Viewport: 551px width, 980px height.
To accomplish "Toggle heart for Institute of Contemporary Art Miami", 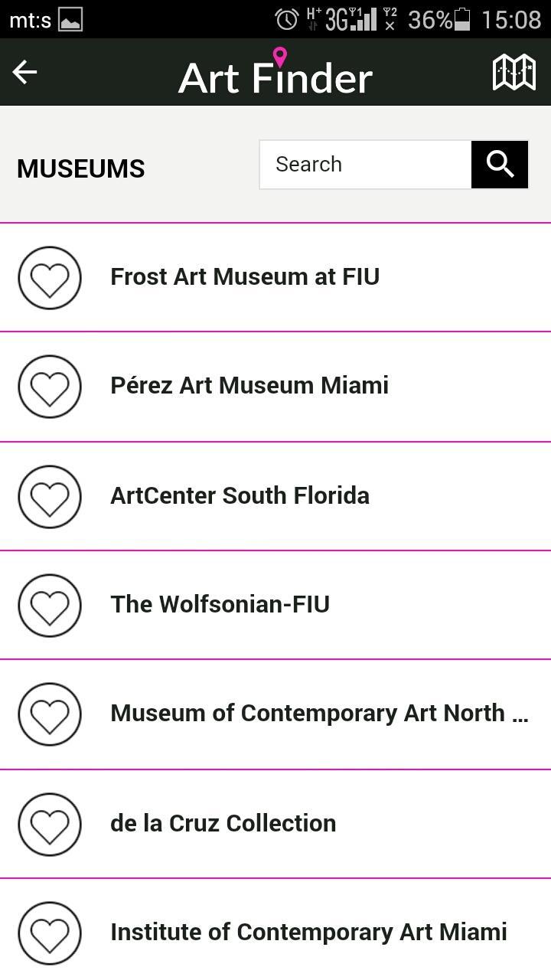I will pos(50,933).
